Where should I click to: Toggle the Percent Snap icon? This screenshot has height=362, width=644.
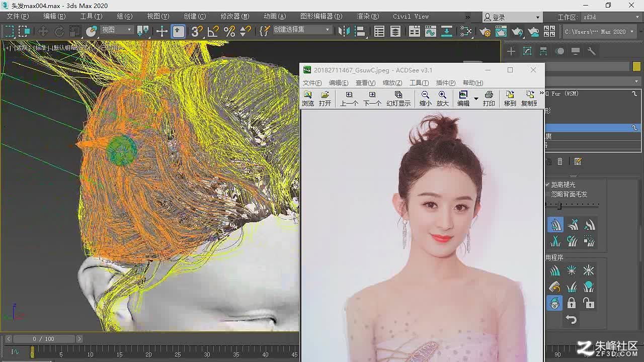point(229,32)
